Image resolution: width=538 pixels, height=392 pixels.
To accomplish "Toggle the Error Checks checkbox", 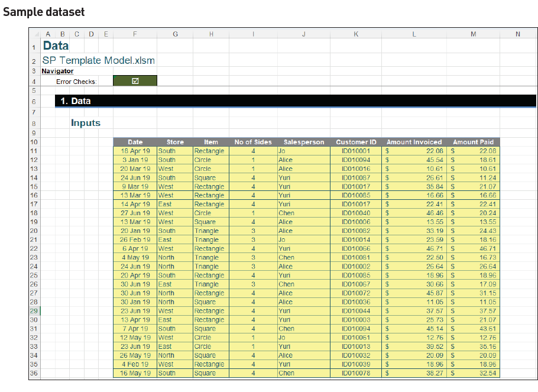I will [135, 80].
